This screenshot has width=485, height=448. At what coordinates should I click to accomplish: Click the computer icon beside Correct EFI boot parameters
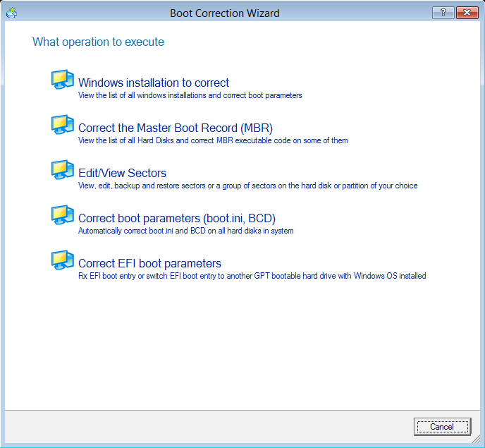63,260
